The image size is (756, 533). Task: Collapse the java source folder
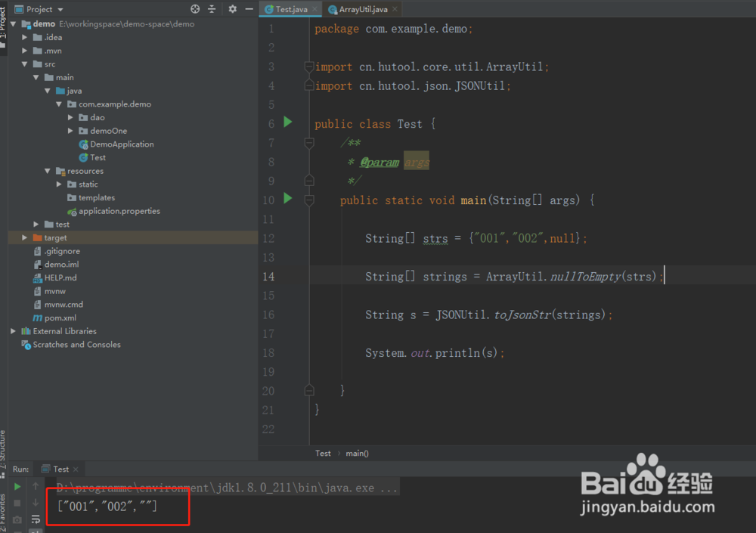click(48, 91)
